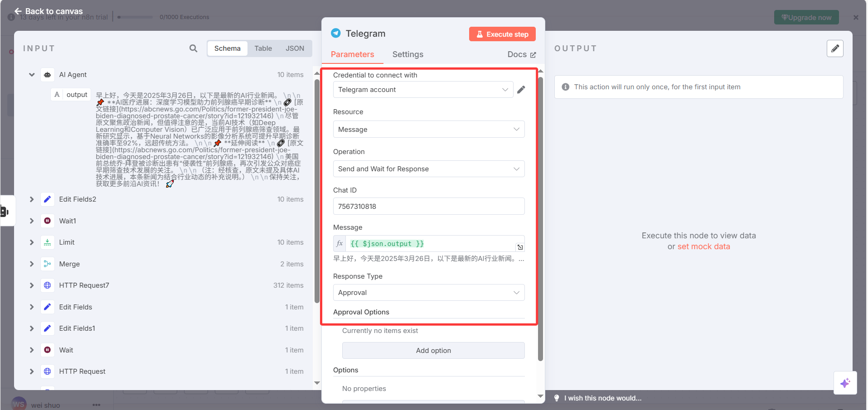This screenshot has height=410, width=868.
Task: Click the input panel scrollbar
Action: click(x=317, y=192)
